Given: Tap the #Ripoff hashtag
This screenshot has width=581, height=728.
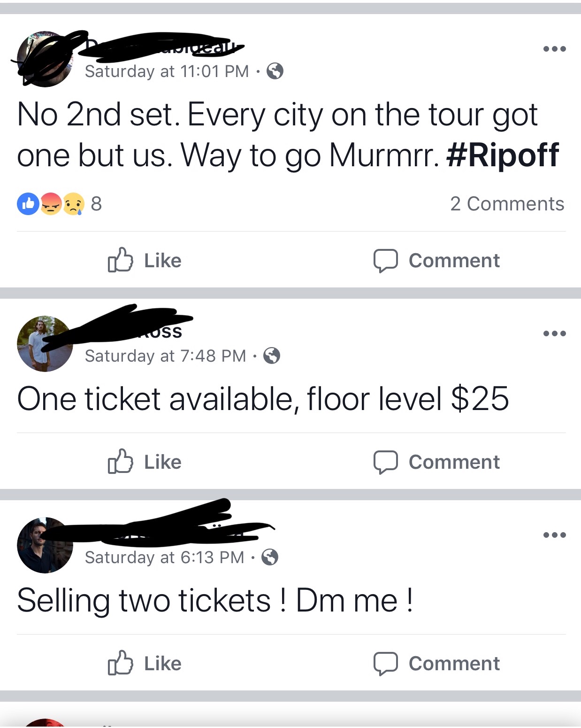Looking at the screenshot, I should click(x=502, y=155).
